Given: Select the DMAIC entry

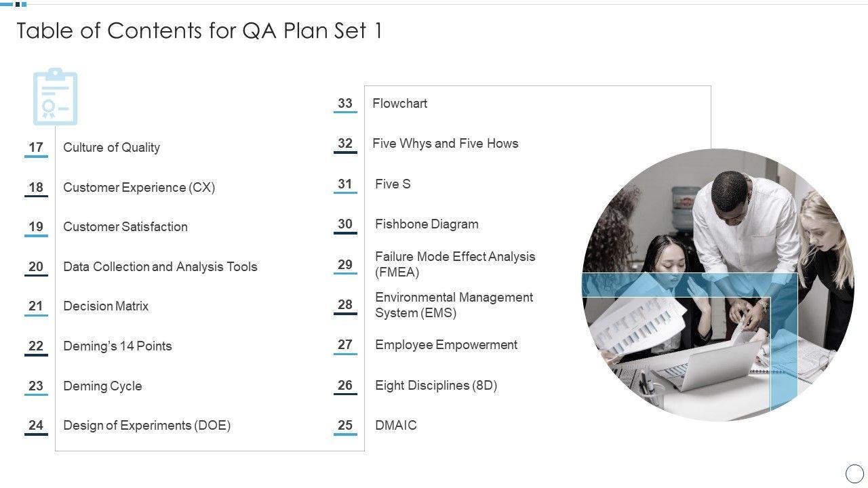Looking at the screenshot, I should (396, 426).
